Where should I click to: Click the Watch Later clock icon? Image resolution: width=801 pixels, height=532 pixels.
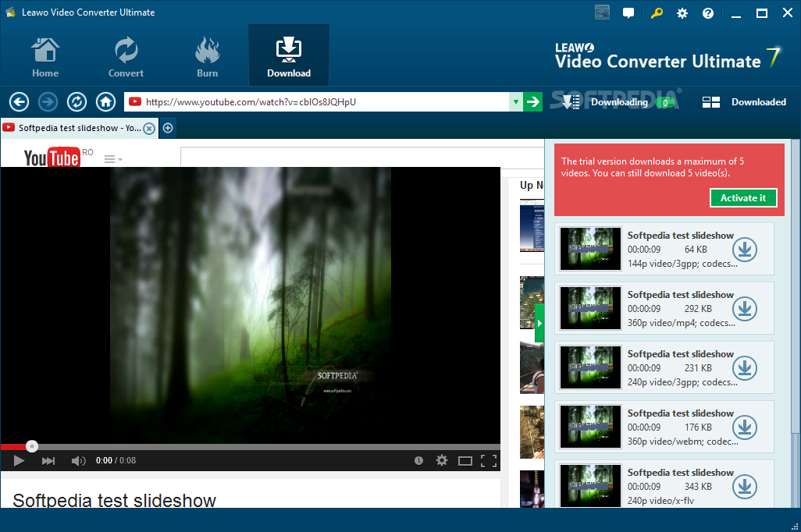coord(418,460)
